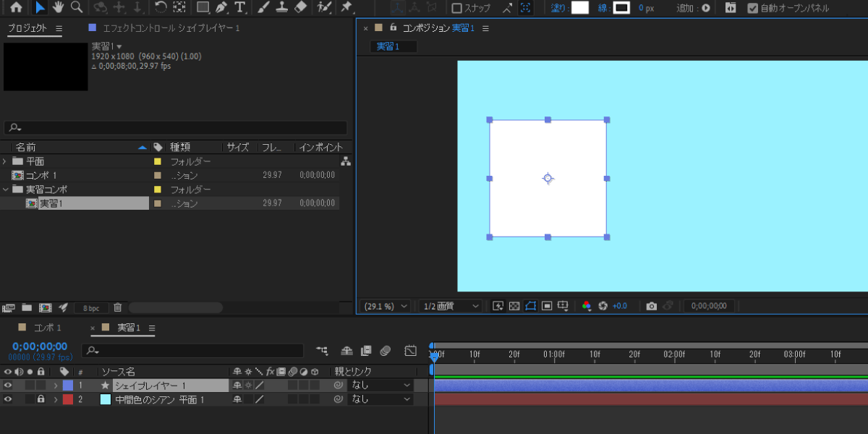Hide シェイプレイヤー 1 with its eye icon
This screenshot has height=434, width=868.
coord(8,386)
